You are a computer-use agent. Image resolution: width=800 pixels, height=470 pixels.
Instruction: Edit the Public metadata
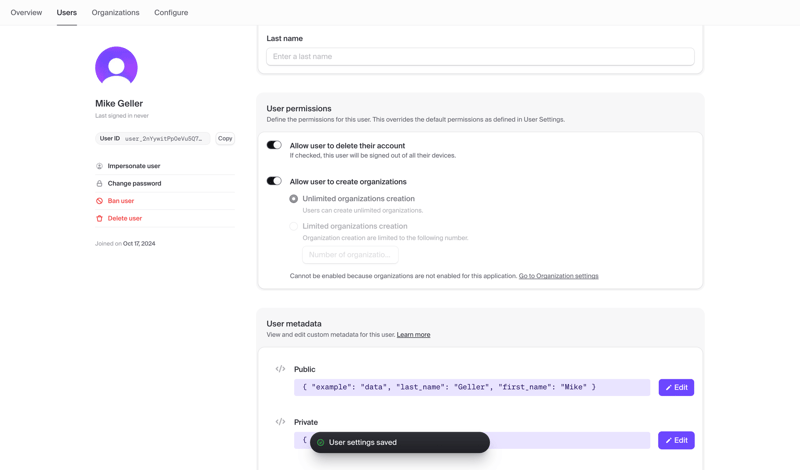coord(676,387)
